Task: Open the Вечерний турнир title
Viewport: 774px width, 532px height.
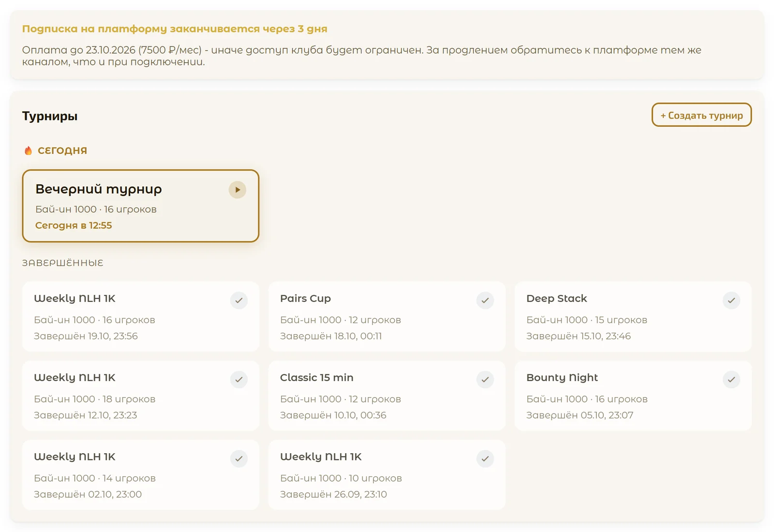Action: pos(99,189)
